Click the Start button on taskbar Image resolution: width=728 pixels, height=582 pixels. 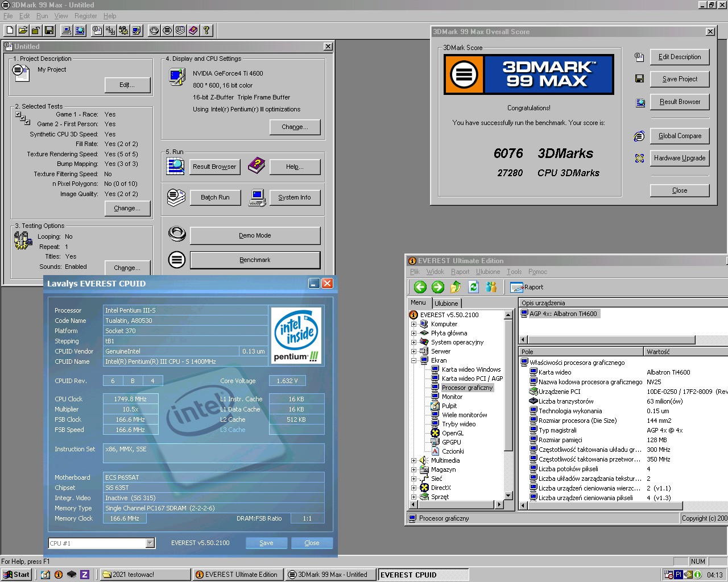tap(17, 575)
